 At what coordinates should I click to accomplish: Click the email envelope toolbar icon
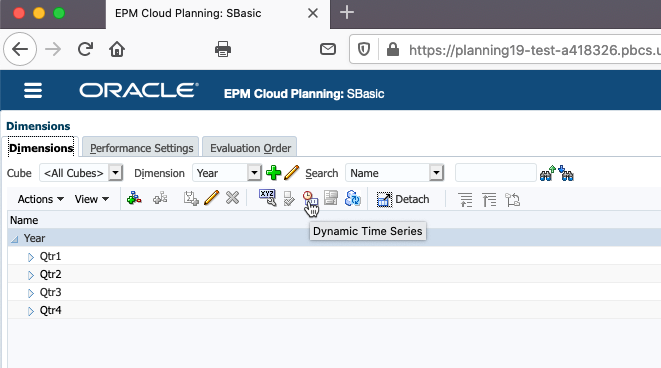(x=328, y=49)
